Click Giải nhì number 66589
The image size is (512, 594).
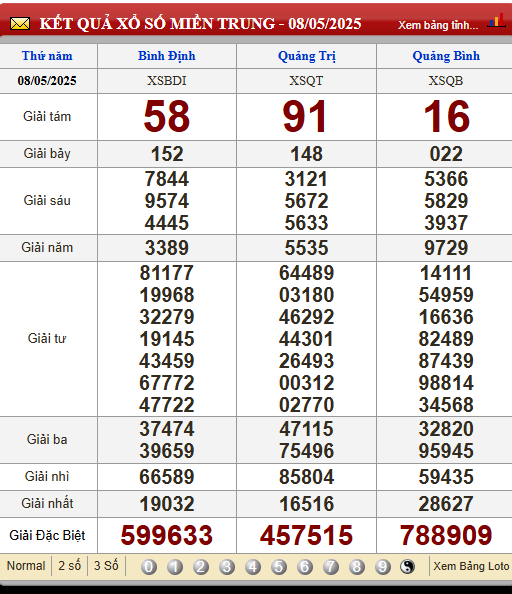tap(167, 477)
